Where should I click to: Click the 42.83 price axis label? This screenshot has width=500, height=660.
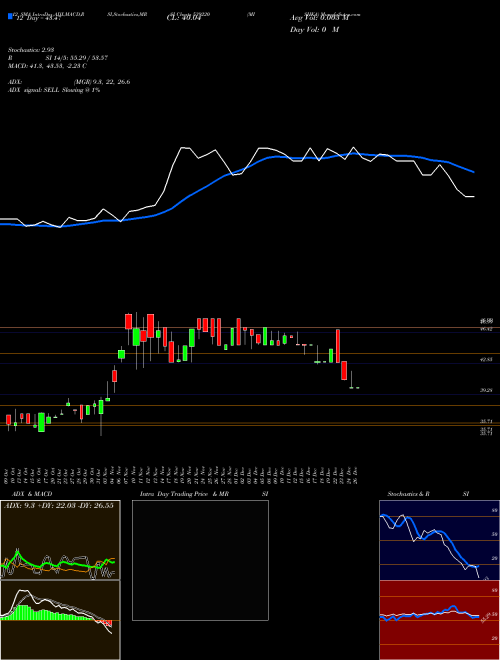[x=486, y=359]
